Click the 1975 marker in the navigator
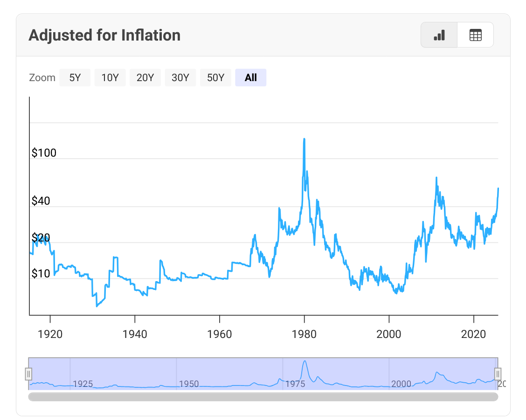526x420 pixels. click(x=295, y=384)
